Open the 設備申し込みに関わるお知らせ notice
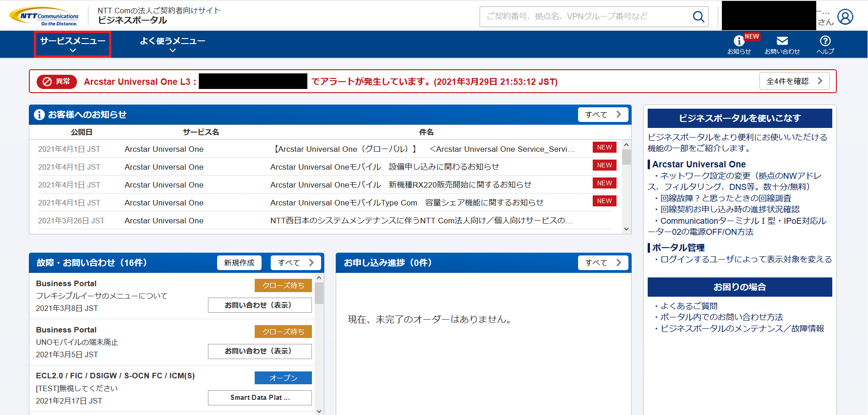The image size is (868, 415). click(x=385, y=167)
